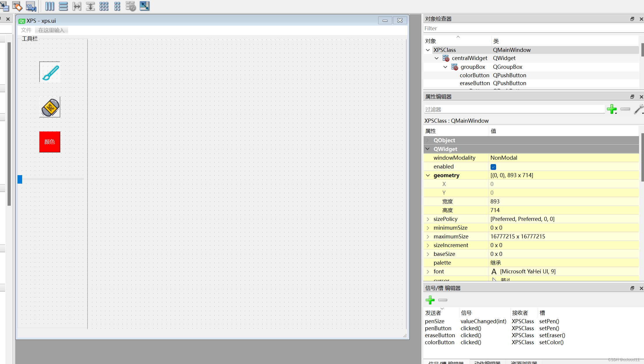Open the 文件 menu in form
This screenshot has width=644, height=364.
[x=26, y=30]
